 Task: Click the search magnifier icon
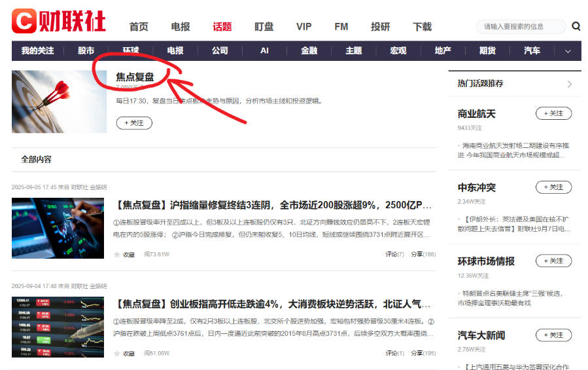tap(576, 26)
